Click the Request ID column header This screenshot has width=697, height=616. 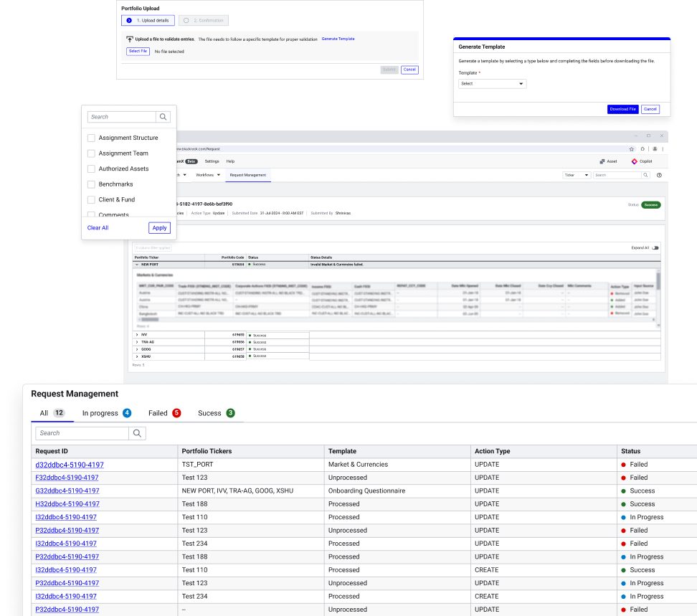pos(105,451)
